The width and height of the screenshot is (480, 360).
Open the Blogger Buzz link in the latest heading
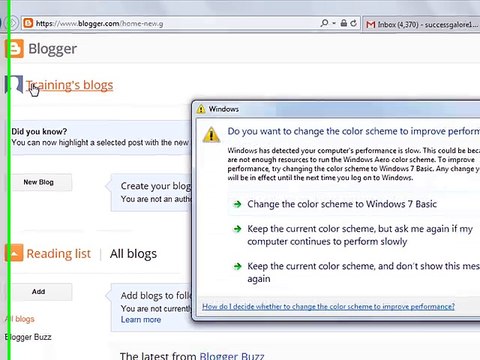click(x=232, y=356)
